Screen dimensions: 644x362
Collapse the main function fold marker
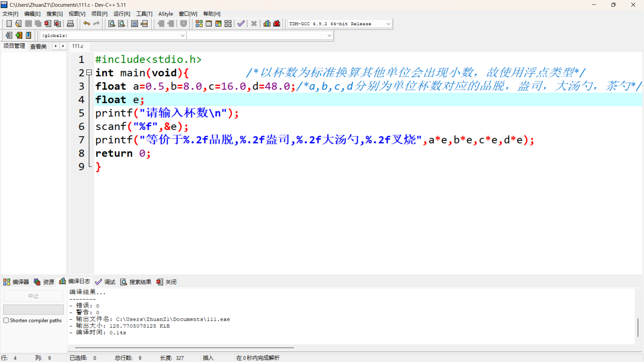pyautogui.click(x=89, y=72)
